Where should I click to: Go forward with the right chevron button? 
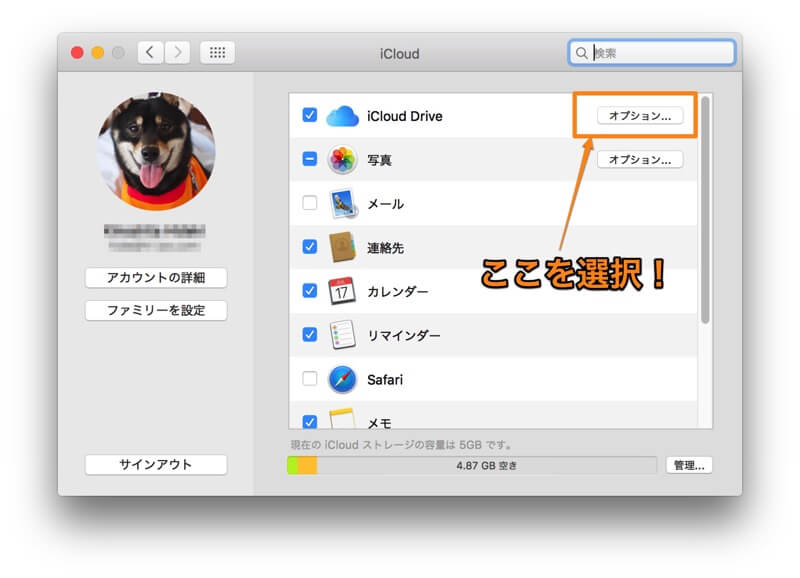click(x=177, y=53)
